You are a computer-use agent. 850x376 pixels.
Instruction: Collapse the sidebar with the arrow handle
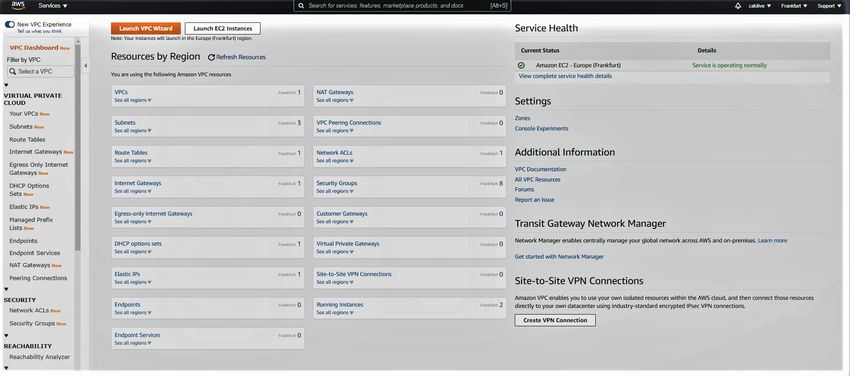pos(85,66)
